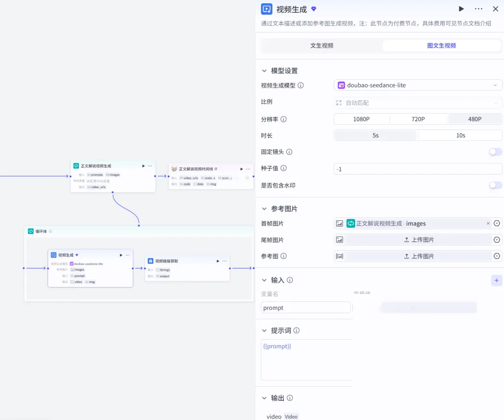Click info icon beside 循环体
The image size is (504, 420).
click(50, 231)
